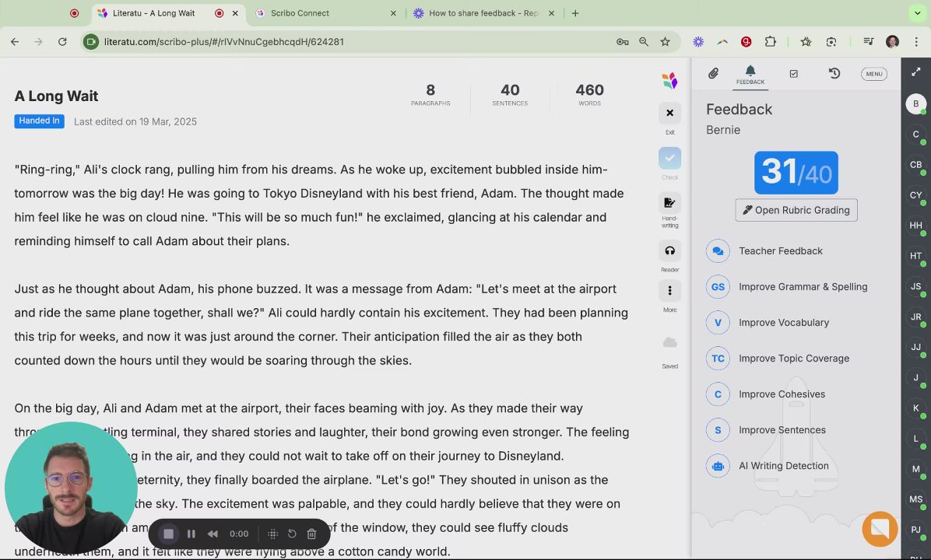Click the Handed In status badge
The height and width of the screenshot is (560, 931).
pos(39,121)
